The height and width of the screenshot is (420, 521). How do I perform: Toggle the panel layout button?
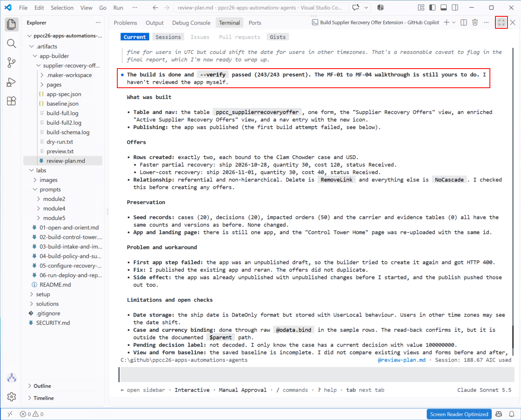[x=444, y=8]
